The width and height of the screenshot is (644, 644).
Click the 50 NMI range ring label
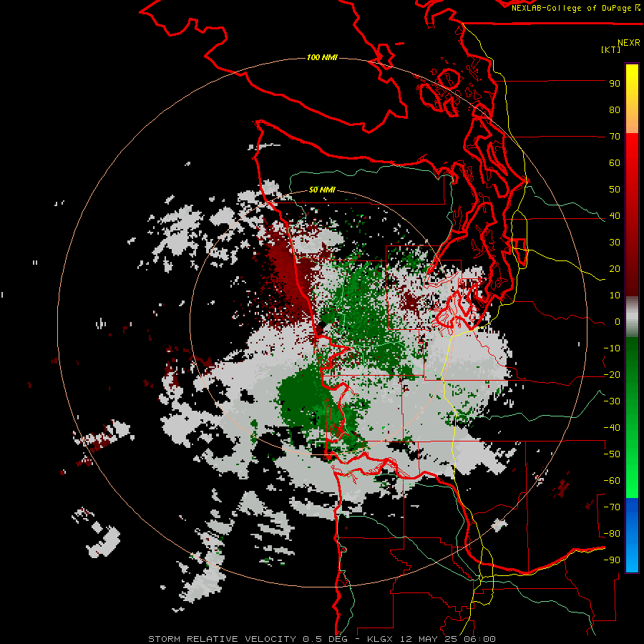322,190
